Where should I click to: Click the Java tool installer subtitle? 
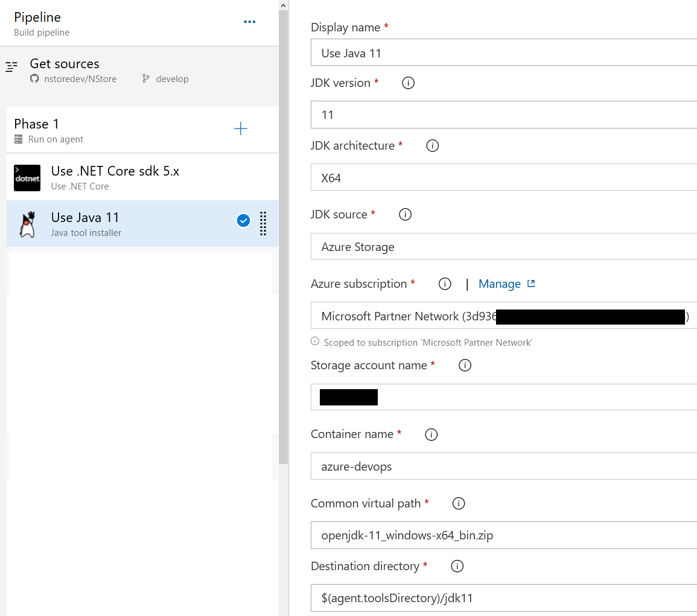tap(86, 232)
